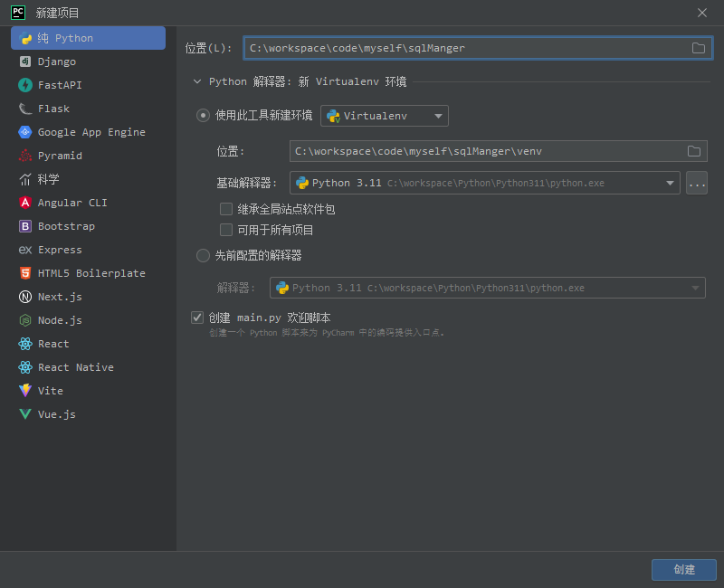Image resolution: width=724 pixels, height=588 pixels.
Task: Click the 创建 button to create project
Action: 683,570
